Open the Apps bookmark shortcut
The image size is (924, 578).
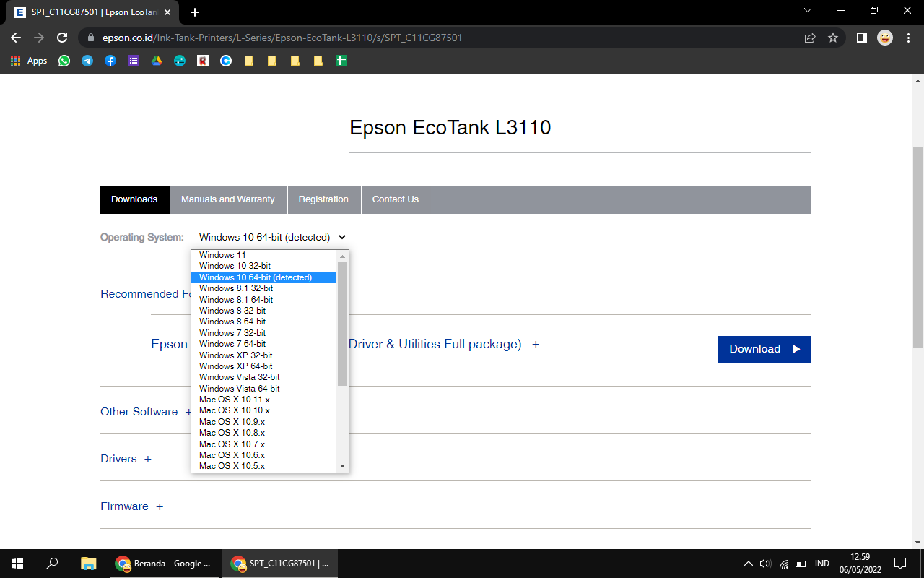coord(30,61)
